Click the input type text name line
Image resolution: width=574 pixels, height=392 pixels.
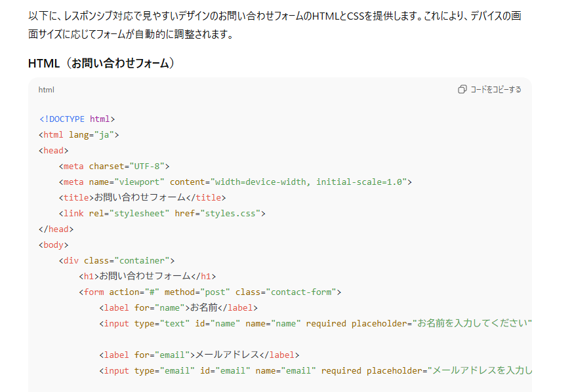(315, 323)
